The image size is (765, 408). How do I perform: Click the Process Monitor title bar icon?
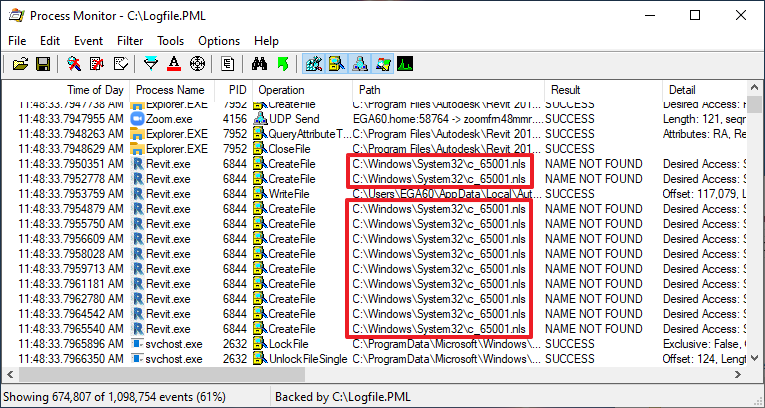tap(16, 16)
